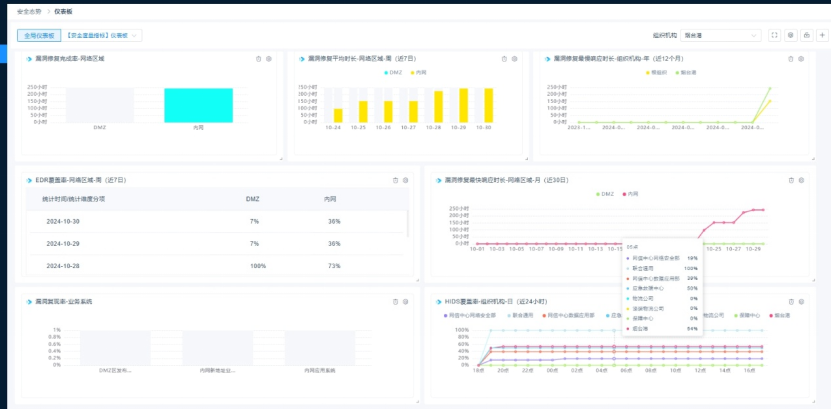Delete the 漏洞修复平均时长 bar chart widget

[x=504, y=59]
